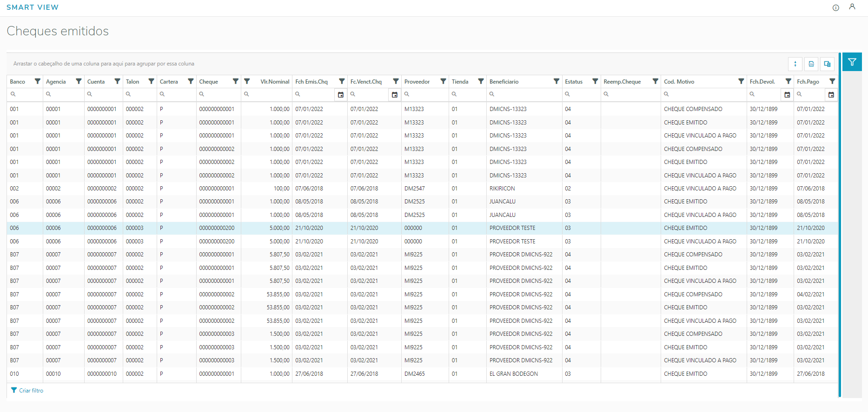Click the Cheque column filter funnel
This screenshot has height=412, width=868.
pyautogui.click(x=236, y=81)
